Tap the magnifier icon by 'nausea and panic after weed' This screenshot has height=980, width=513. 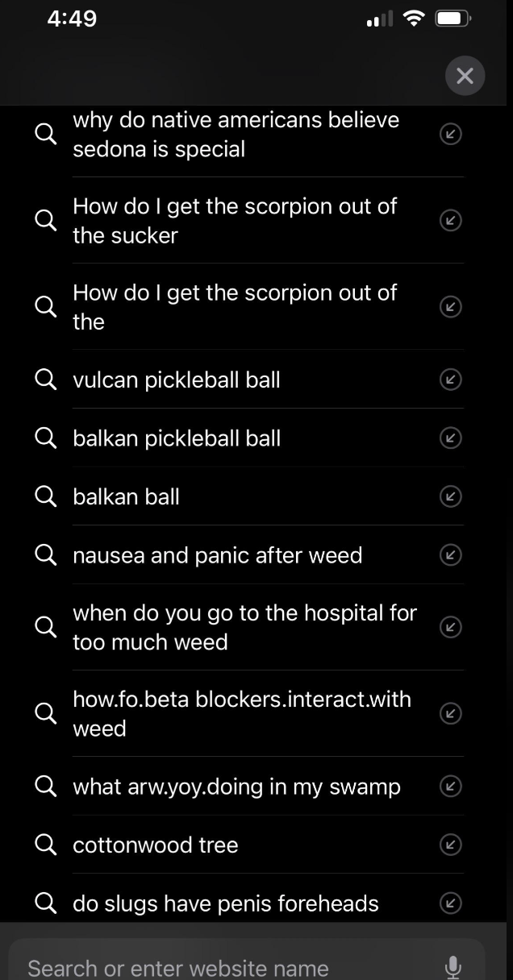pyautogui.click(x=45, y=554)
